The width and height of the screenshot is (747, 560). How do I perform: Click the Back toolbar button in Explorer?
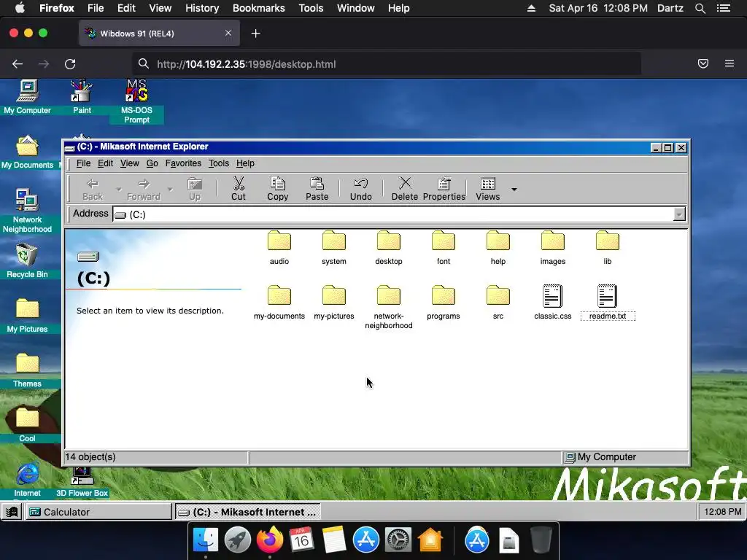pyautogui.click(x=93, y=189)
